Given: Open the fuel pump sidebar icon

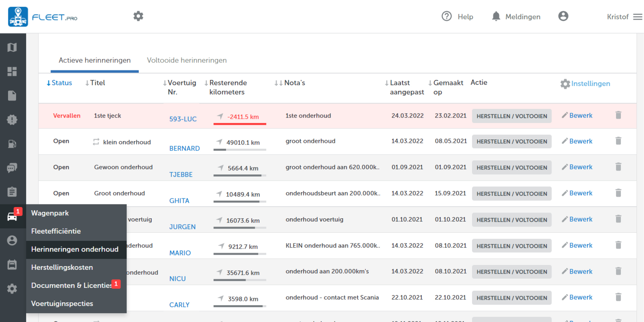Looking at the screenshot, I should (x=12, y=144).
